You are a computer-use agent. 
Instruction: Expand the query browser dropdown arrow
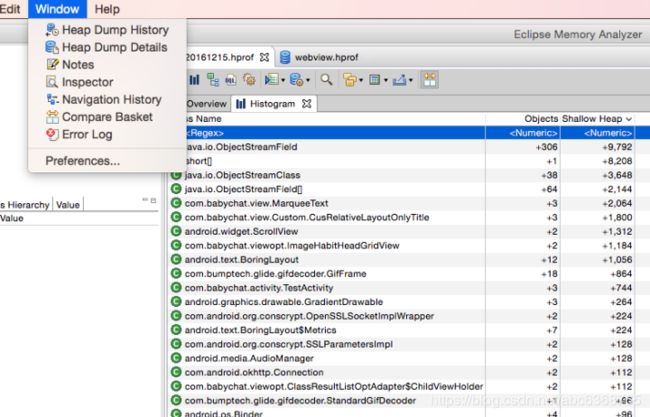pos(308,80)
